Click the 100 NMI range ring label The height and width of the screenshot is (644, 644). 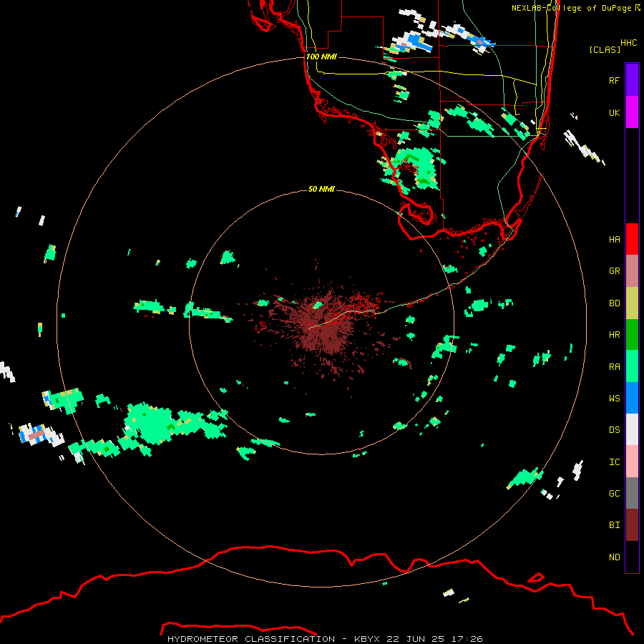pyautogui.click(x=321, y=57)
